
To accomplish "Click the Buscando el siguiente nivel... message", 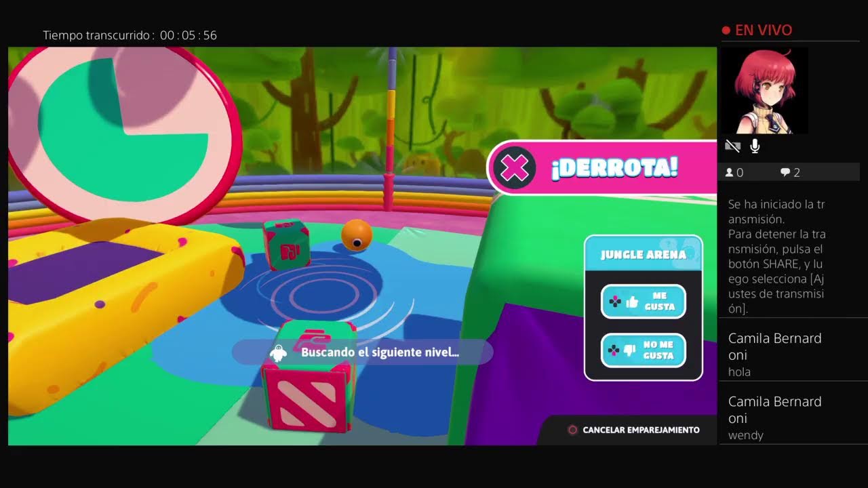I will [380, 352].
